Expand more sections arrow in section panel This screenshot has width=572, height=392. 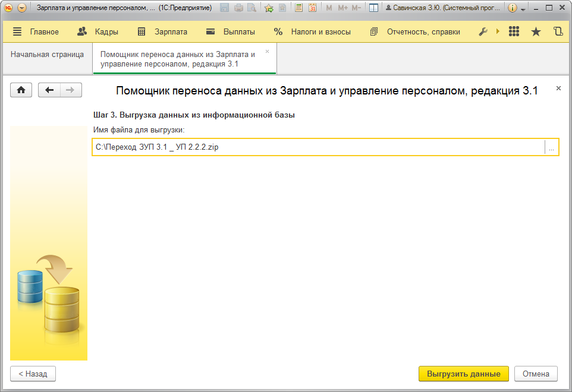(498, 31)
